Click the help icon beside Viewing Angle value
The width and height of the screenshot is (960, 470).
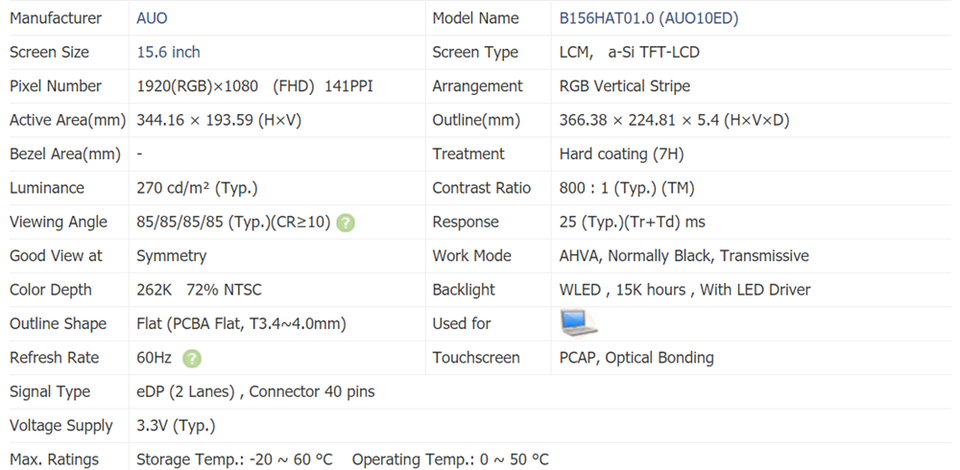[346, 222]
